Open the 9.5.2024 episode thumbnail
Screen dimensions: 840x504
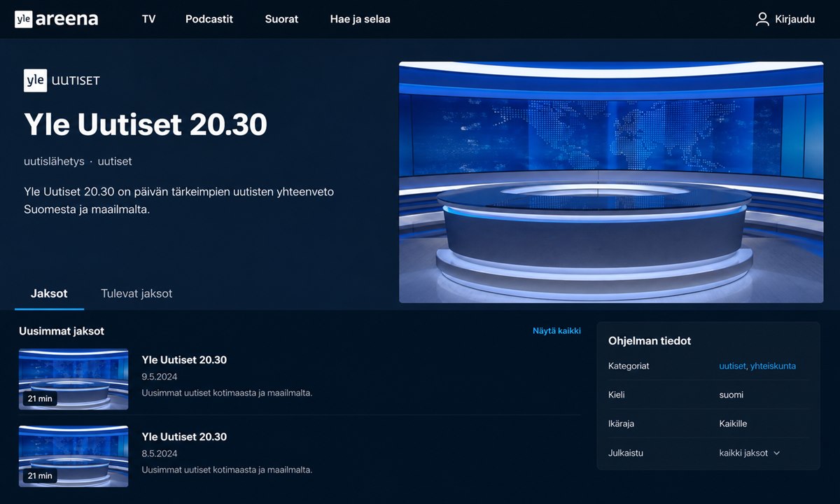point(73,379)
